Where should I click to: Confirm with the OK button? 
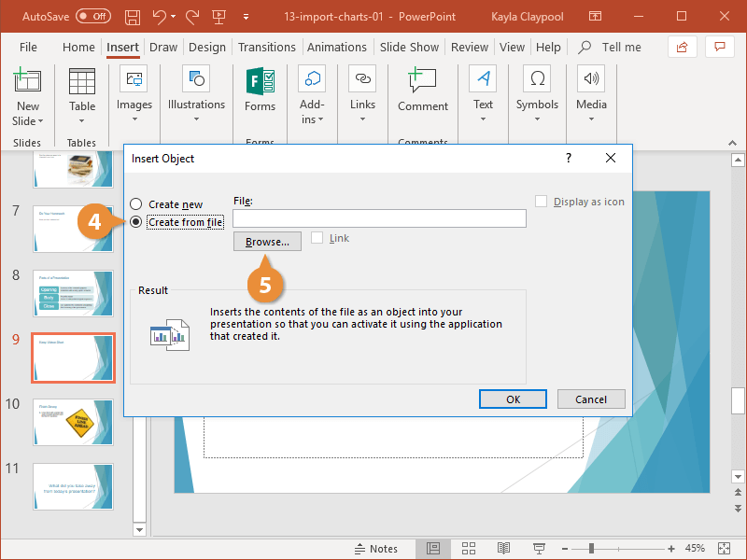pos(513,399)
